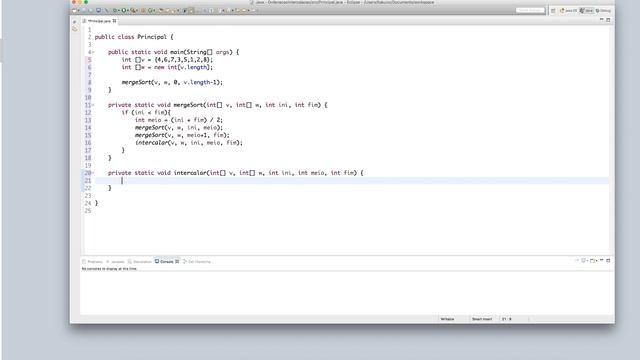Viewport: 640px width, 360px height.
Task: Minimize the editor area
Action: point(602,19)
